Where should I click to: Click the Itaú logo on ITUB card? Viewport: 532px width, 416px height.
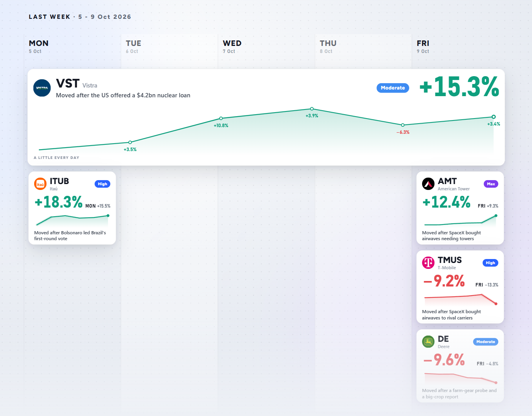point(40,184)
